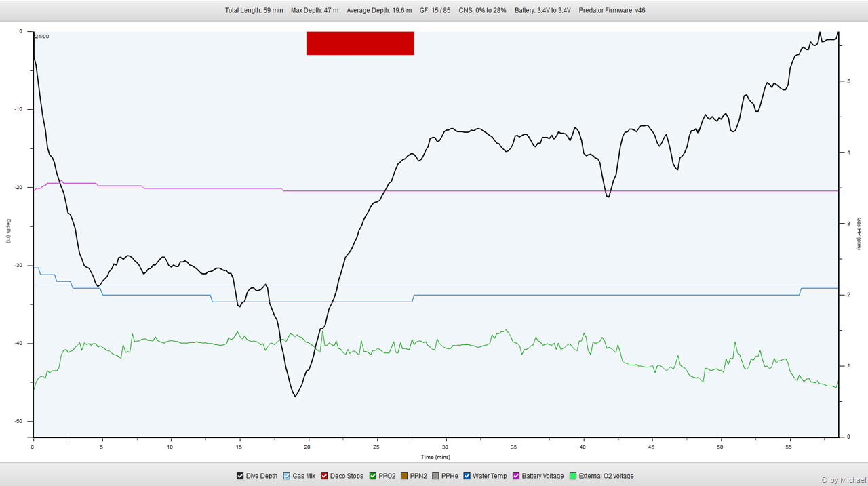Click the Gas PP (atm) axis title
The image size is (868, 486).
coord(859,233)
